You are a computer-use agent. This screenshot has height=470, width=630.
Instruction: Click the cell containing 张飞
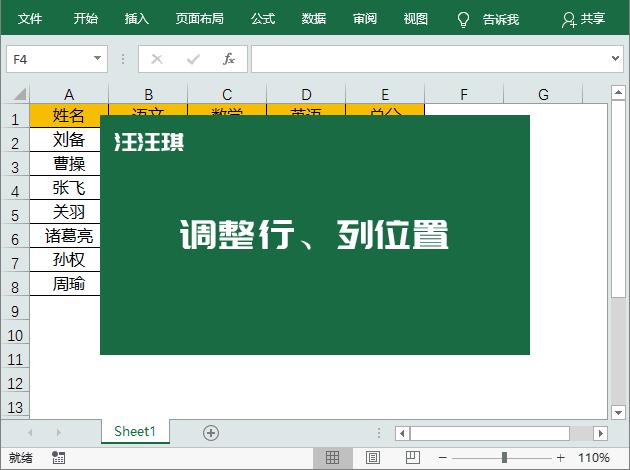[x=65, y=188]
